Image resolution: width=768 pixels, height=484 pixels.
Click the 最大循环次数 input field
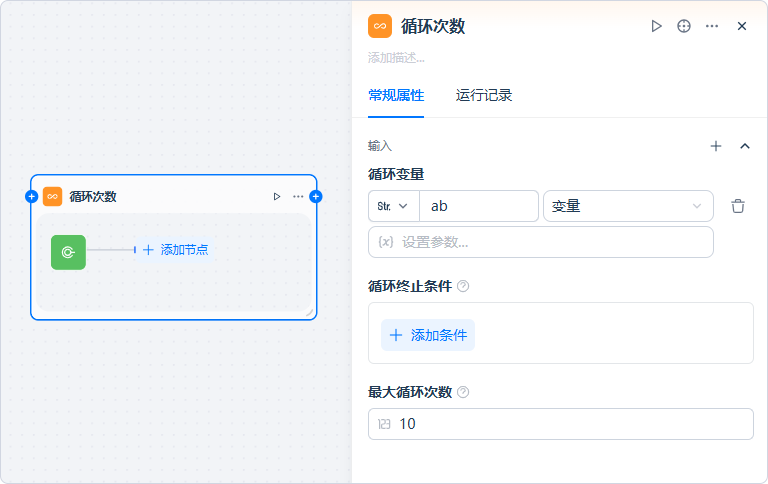click(x=570, y=424)
